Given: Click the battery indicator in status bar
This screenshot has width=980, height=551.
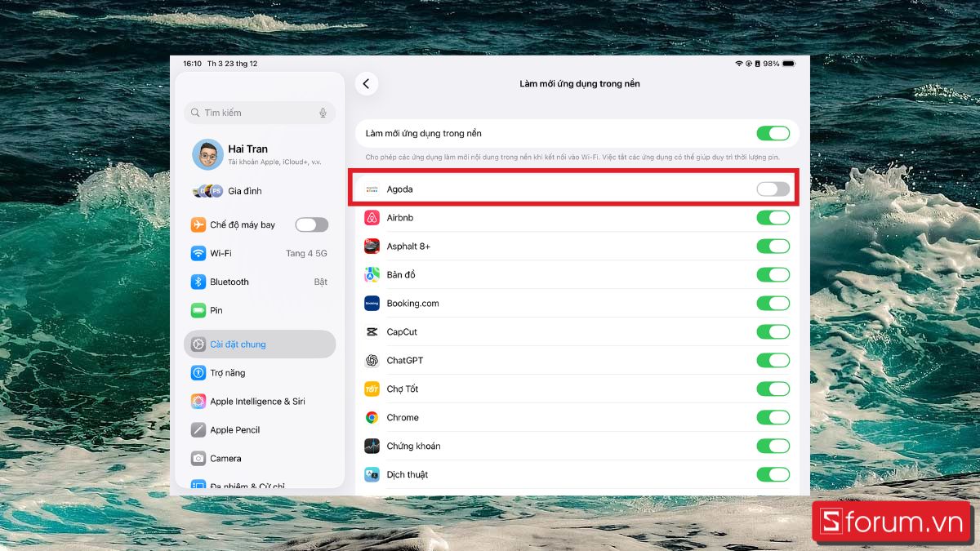Looking at the screenshot, I should (788, 64).
